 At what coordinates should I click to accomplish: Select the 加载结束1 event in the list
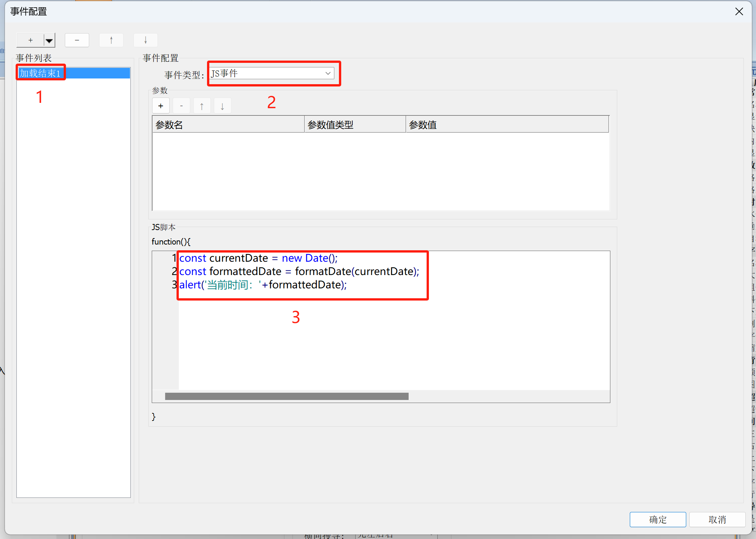point(40,73)
